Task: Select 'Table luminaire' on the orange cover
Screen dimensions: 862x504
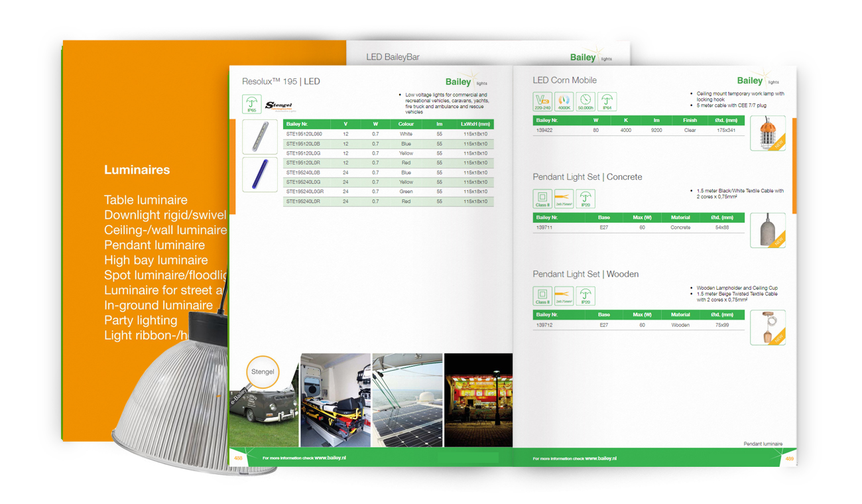Action: coord(146,200)
